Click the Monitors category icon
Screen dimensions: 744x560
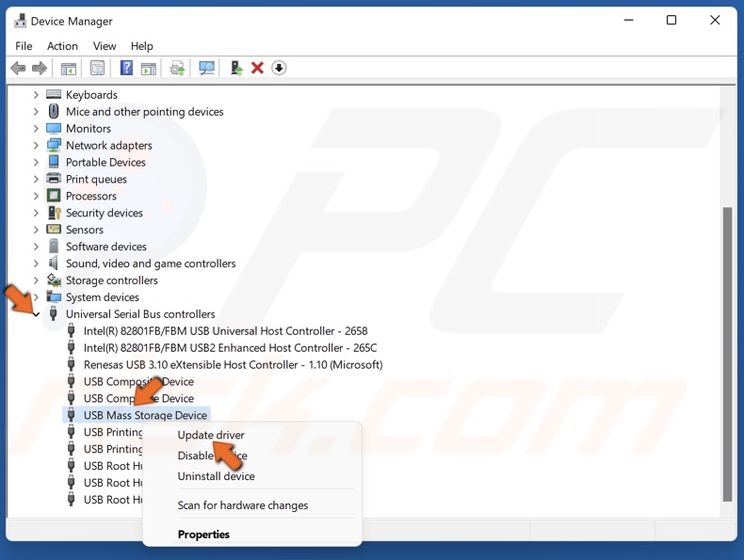(x=54, y=129)
